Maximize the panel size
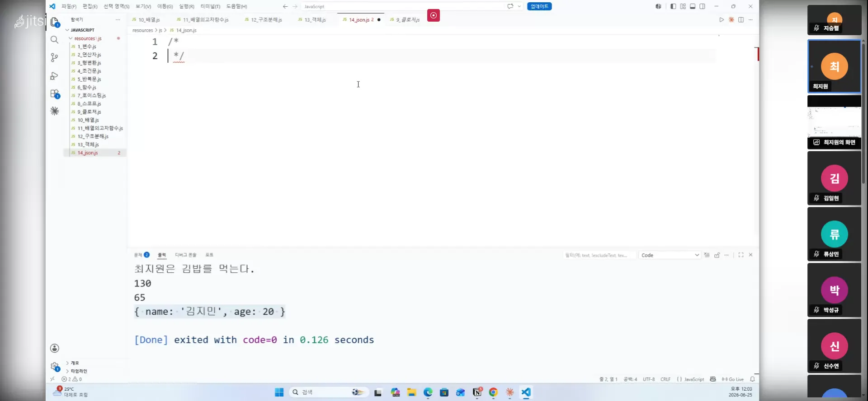The height and width of the screenshot is (401, 868). point(741,255)
